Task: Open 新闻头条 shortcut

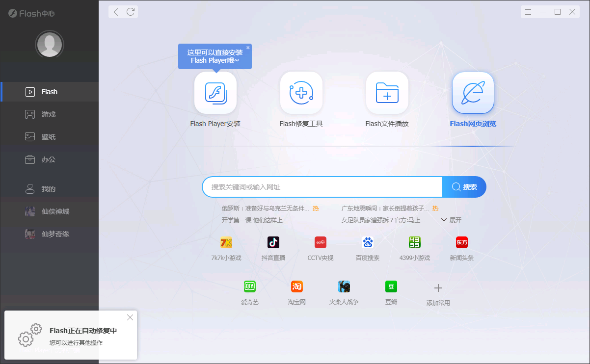Action: point(462,242)
